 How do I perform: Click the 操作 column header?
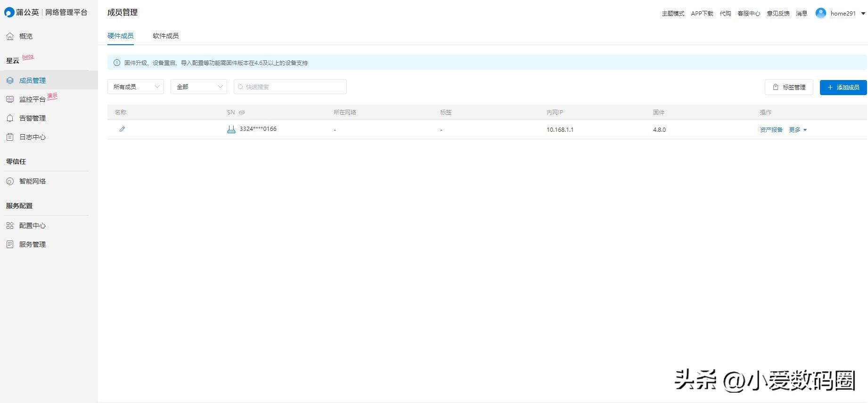point(766,113)
